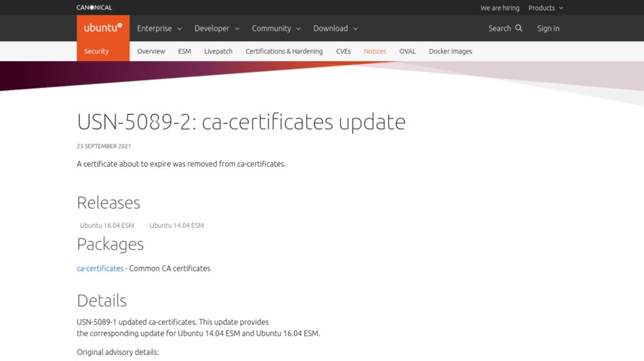Click 'Original advisory details:' text

click(117, 352)
